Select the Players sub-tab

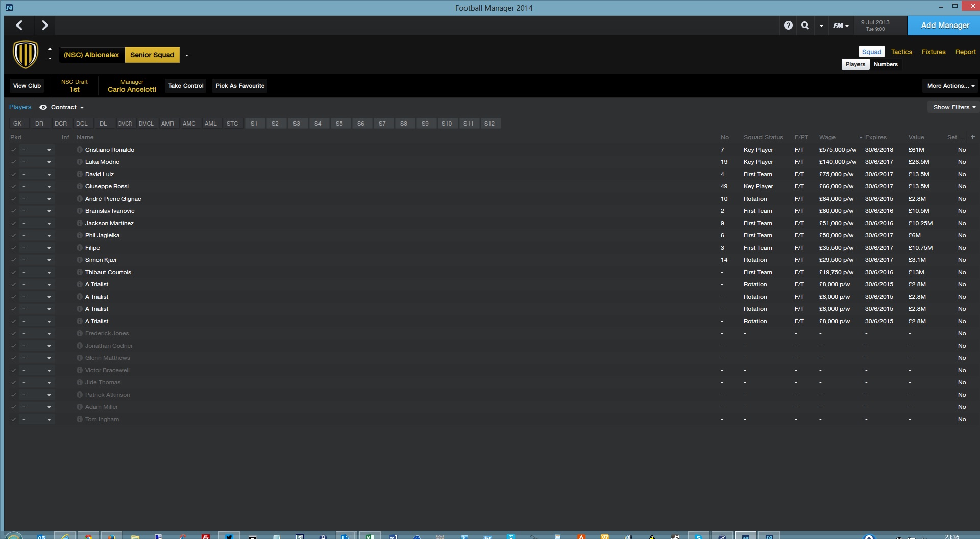click(x=855, y=64)
